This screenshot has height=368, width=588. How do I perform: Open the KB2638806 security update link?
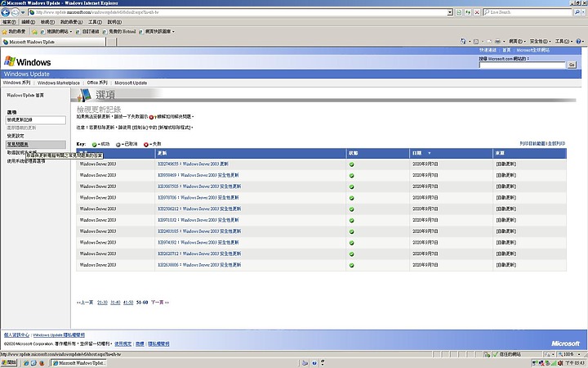point(199,265)
